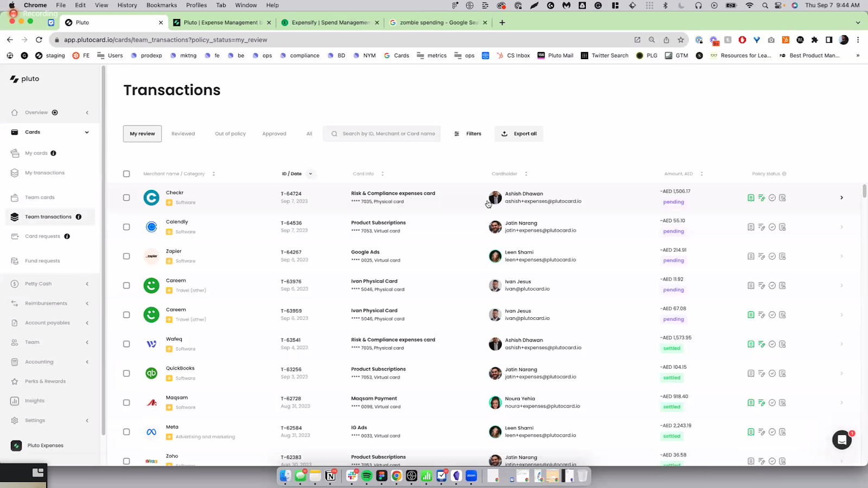868x488 pixels.
Task: Collapse the Cards sidebar section
Action: (87, 132)
